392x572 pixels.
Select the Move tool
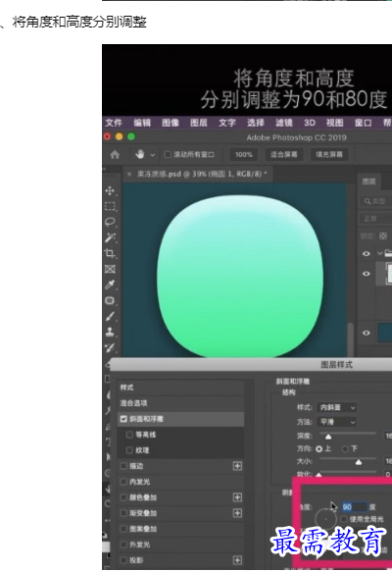click(x=110, y=190)
